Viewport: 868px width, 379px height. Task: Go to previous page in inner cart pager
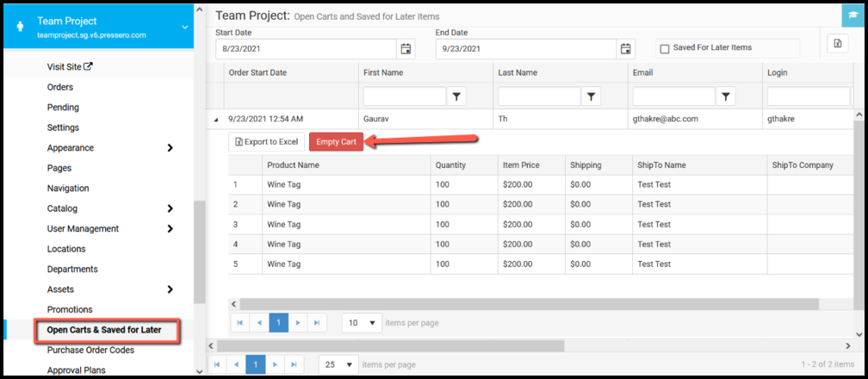coord(259,322)
